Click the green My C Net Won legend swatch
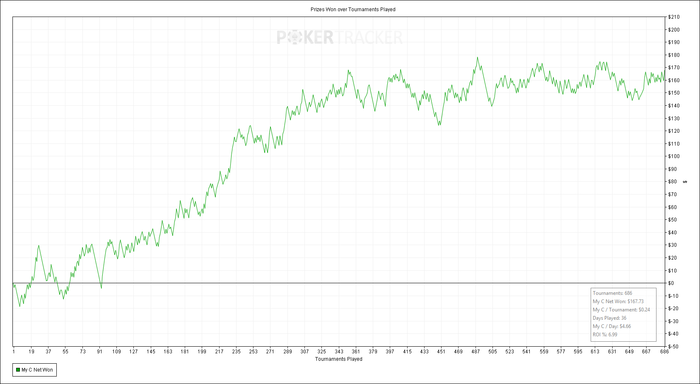The width and height of the screenshot is (700, 384). click(18, 370)
